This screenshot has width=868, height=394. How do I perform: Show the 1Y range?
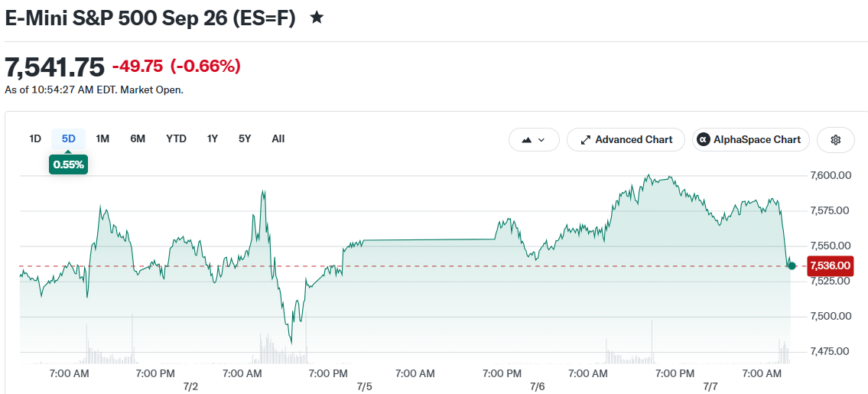(213, 138)
